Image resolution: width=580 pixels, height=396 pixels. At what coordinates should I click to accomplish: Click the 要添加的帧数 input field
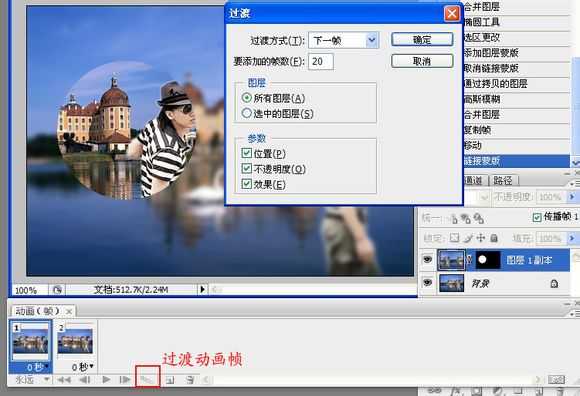[x=321, y=61]
